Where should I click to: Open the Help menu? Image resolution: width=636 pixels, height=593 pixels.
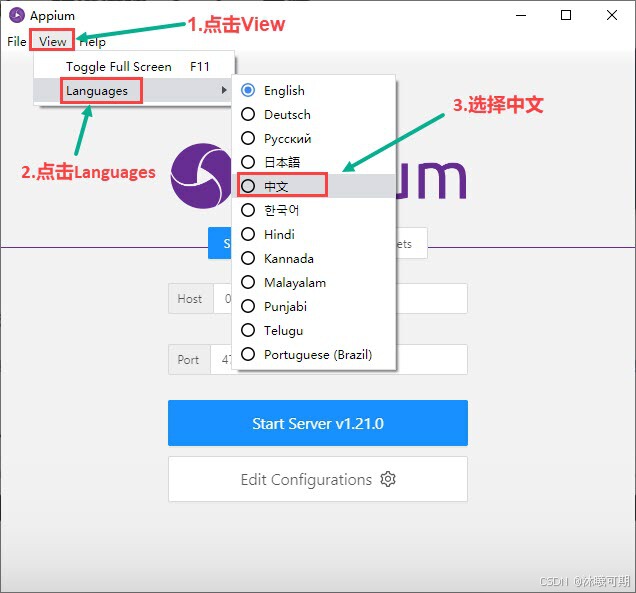point(92,41)
